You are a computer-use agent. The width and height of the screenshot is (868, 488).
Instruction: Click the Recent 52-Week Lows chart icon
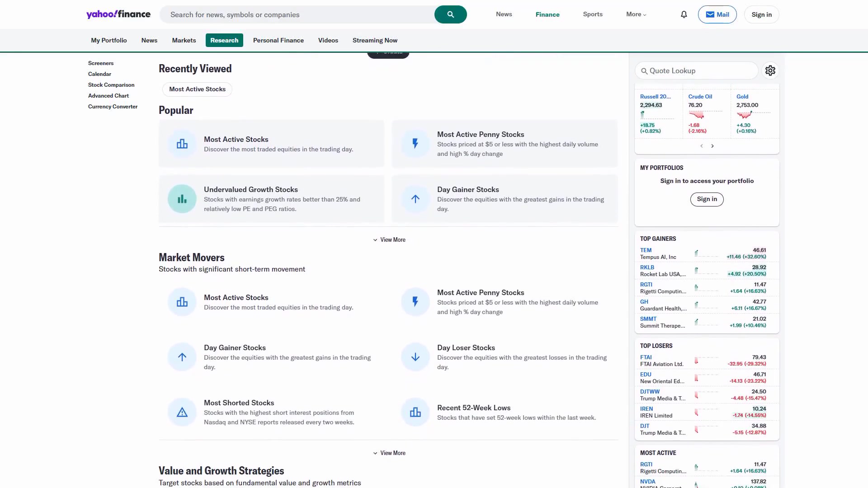click(x=415, y=412)
